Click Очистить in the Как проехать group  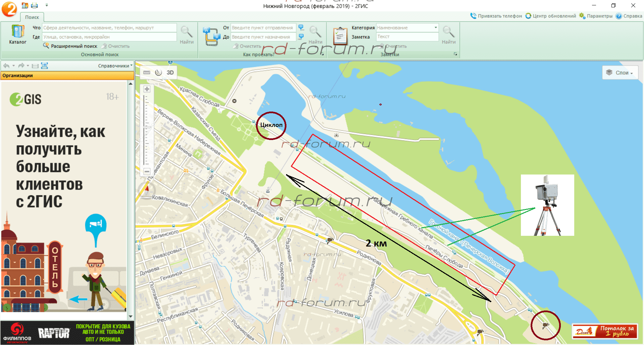(x=247, y=46)
